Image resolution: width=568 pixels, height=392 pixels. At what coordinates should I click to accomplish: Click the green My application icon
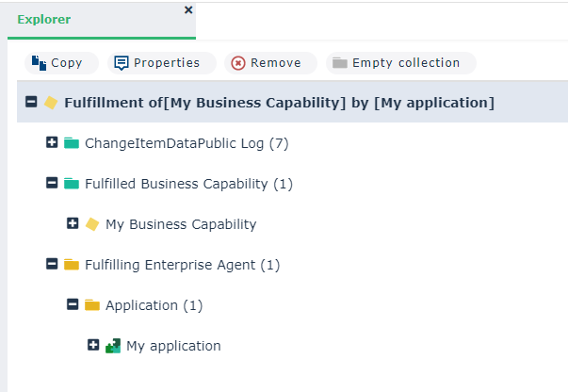[x=113, y=346]
